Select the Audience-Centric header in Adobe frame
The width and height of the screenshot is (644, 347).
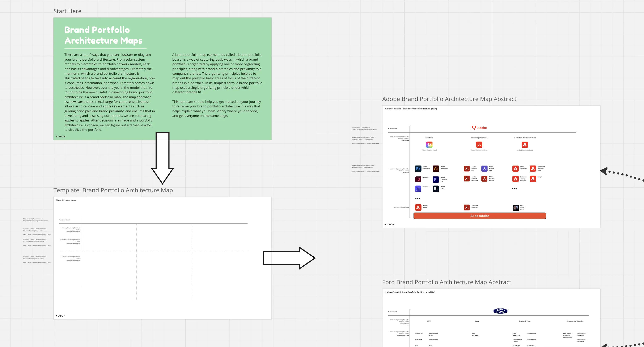click(411, 109)
